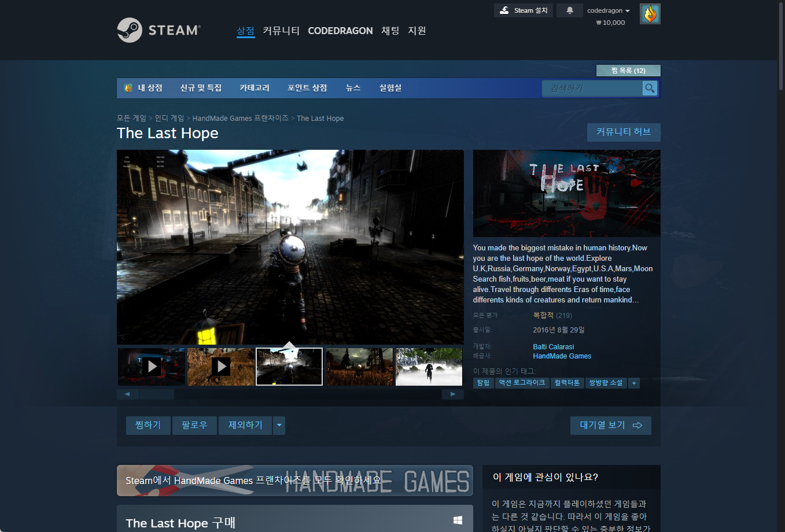Click the 복합적 review summary link

click(x=543, y=315)
